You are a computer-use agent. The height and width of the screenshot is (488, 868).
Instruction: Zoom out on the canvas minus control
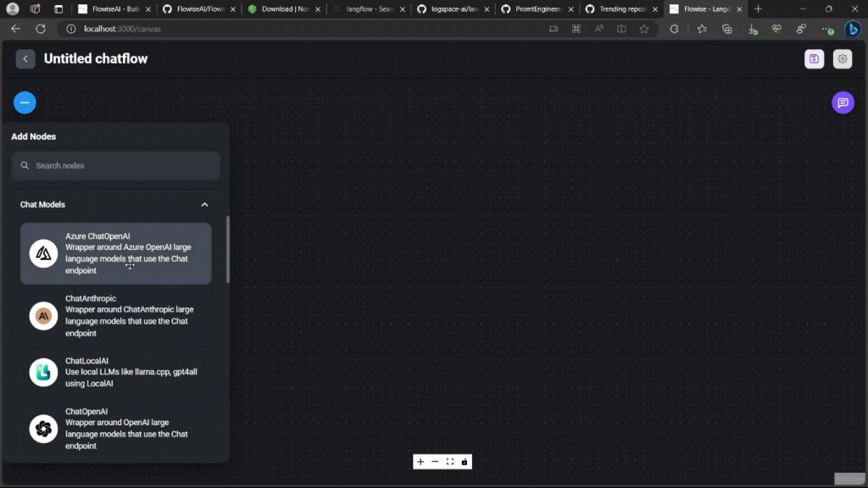click(x=435, y=462)
